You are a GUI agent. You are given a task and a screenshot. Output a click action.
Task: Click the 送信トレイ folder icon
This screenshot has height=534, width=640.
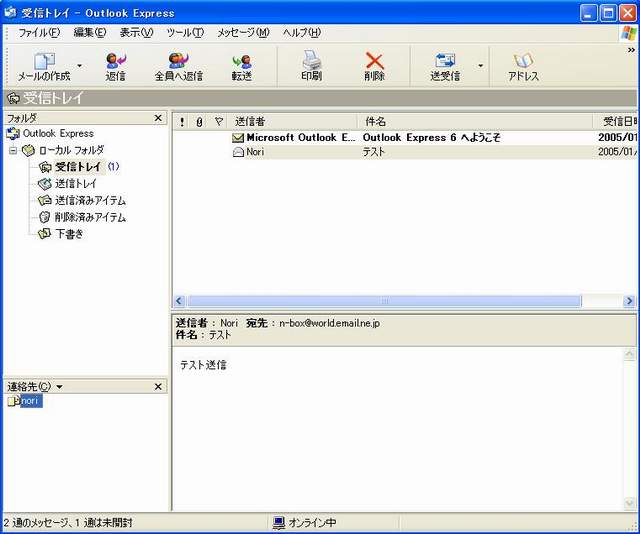click(x=44, y=184)
